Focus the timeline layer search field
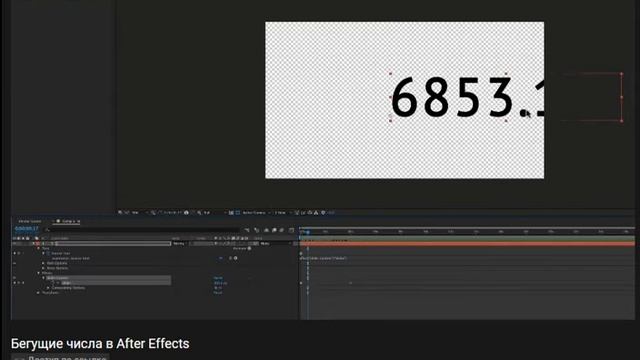640x360 pixels. pyautogui.click(x=143, y=230)
